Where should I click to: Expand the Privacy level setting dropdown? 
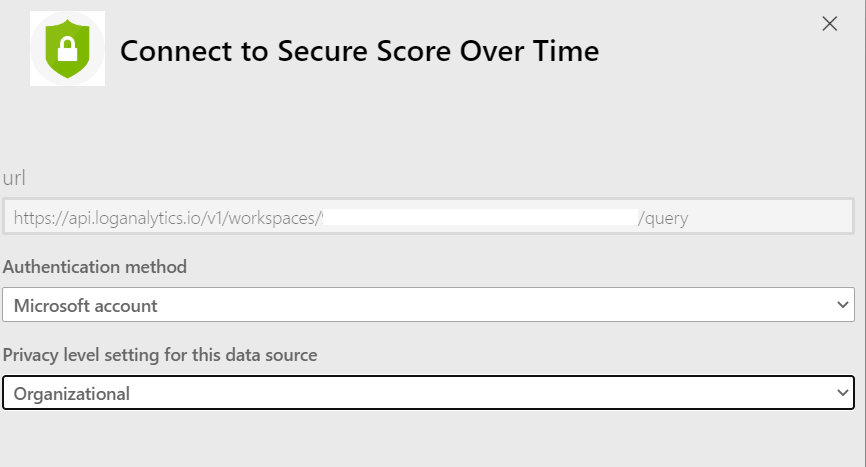click(428, 393)
